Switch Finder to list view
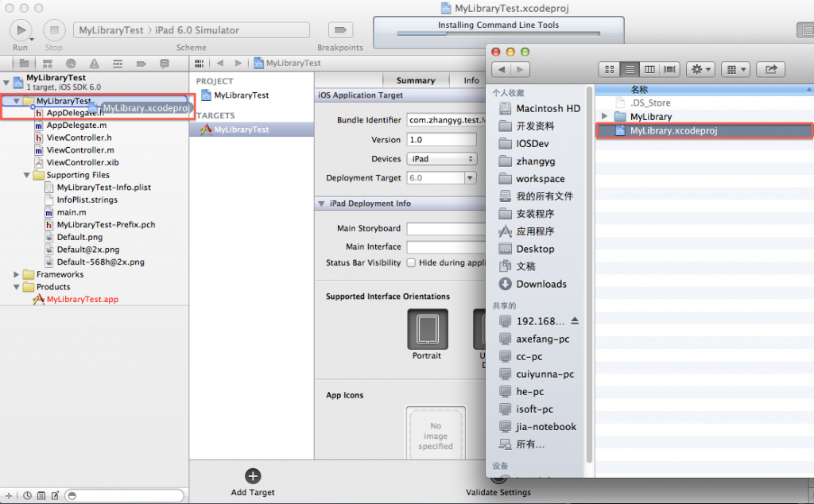Viewport: 814px width, 504px height. [630, 69]
